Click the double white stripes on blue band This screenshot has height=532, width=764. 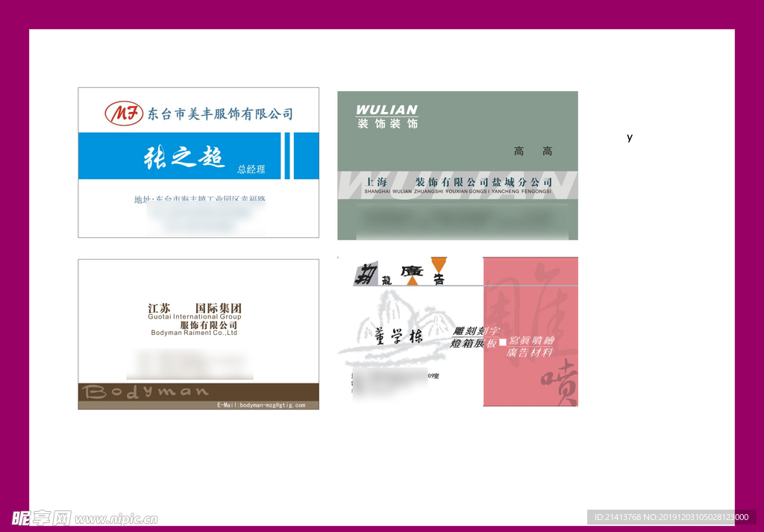point(290,156)
